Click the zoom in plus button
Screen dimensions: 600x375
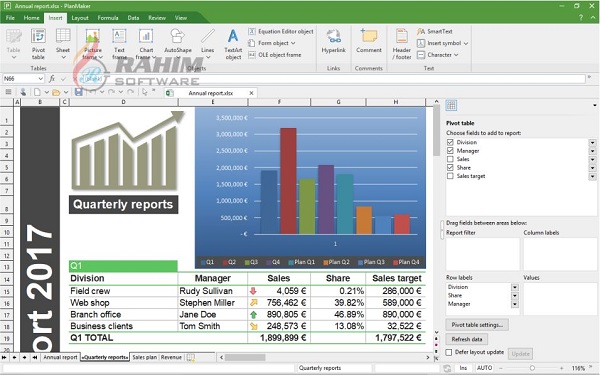click(562, 368)
